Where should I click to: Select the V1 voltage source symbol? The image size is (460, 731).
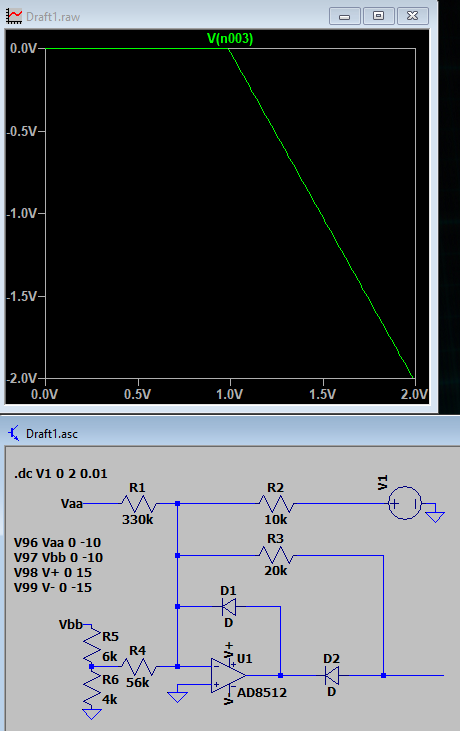coord(405,503)
